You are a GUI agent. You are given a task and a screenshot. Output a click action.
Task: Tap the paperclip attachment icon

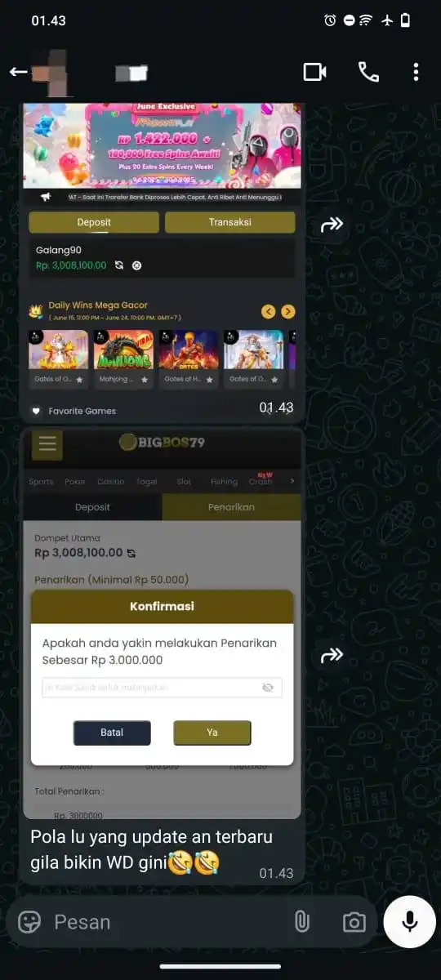301,922
